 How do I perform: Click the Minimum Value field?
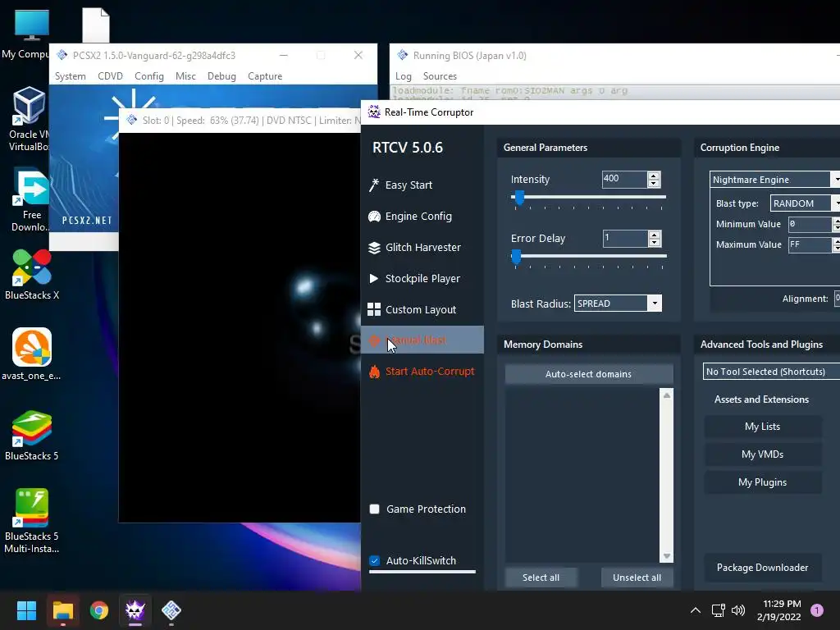[809, 224]
